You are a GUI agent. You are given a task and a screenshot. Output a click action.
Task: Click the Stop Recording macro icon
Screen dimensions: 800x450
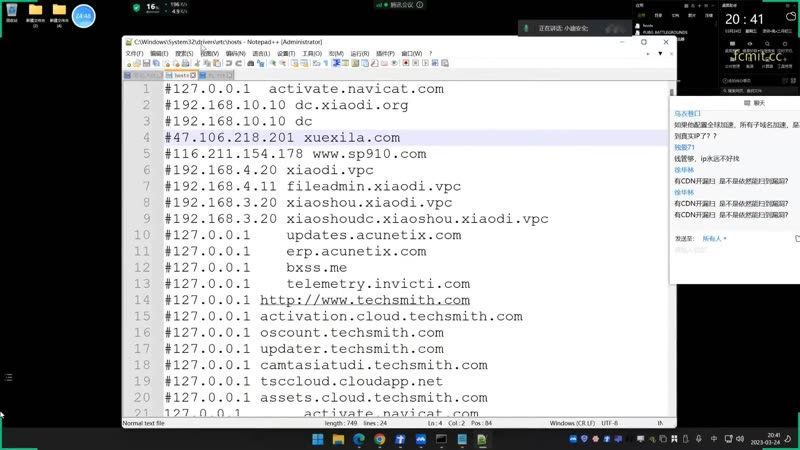[415, 63]
